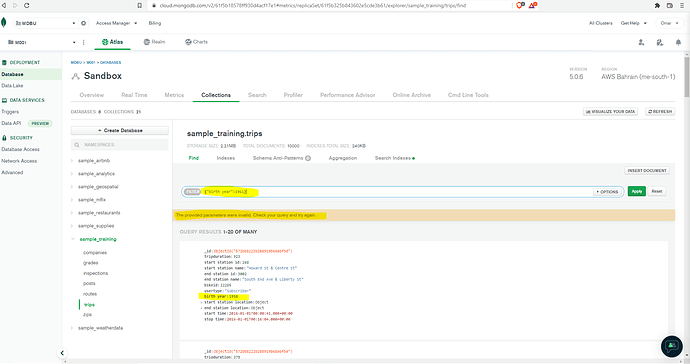Click the MongoDB leaf logo

pos(4,23)
